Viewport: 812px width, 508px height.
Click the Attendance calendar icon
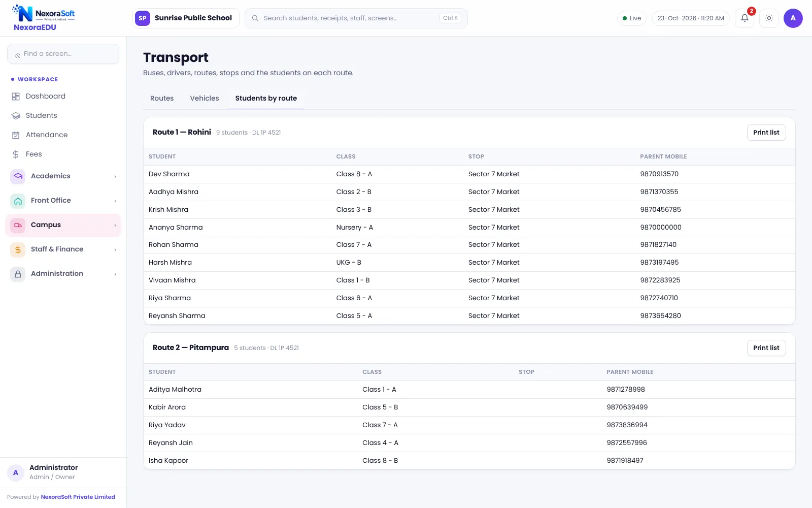(16, 135)
